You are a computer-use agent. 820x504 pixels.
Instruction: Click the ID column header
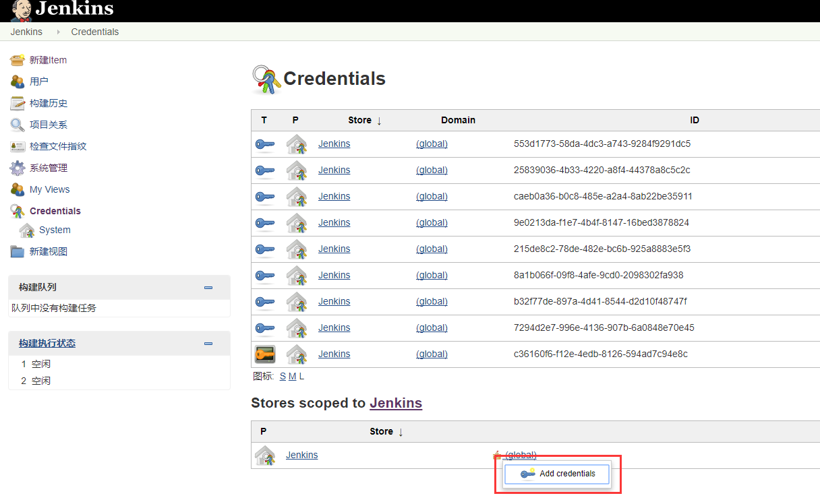point(695,120)
